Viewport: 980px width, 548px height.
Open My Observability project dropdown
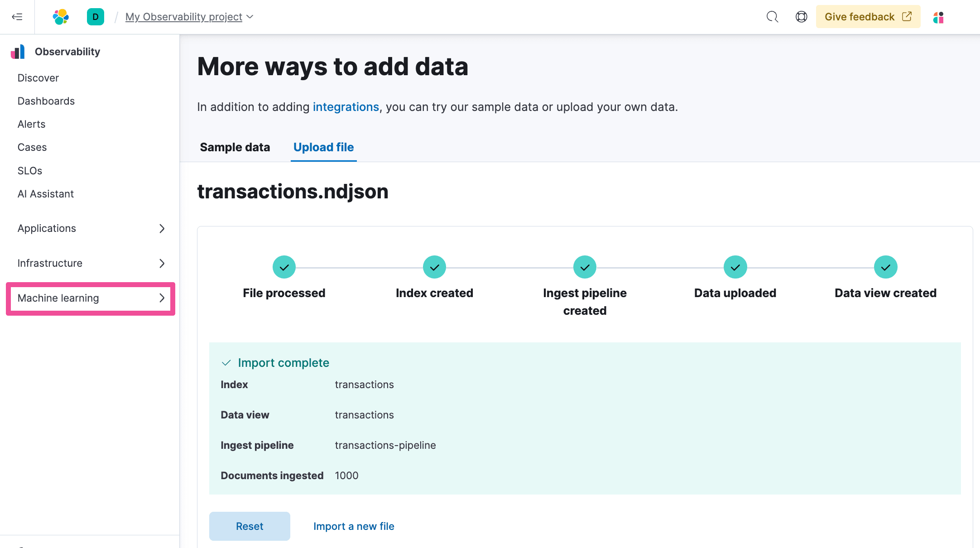click(x=189, y=17)
